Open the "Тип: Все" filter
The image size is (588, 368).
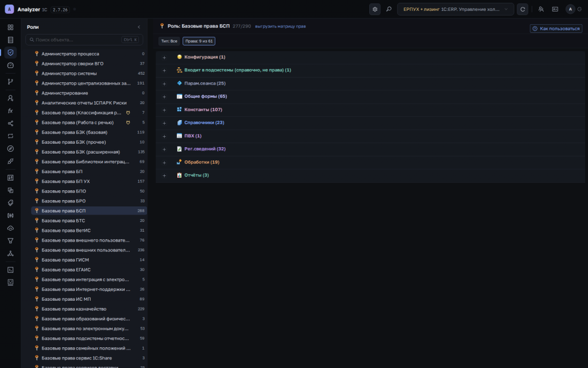pos(169,41)
